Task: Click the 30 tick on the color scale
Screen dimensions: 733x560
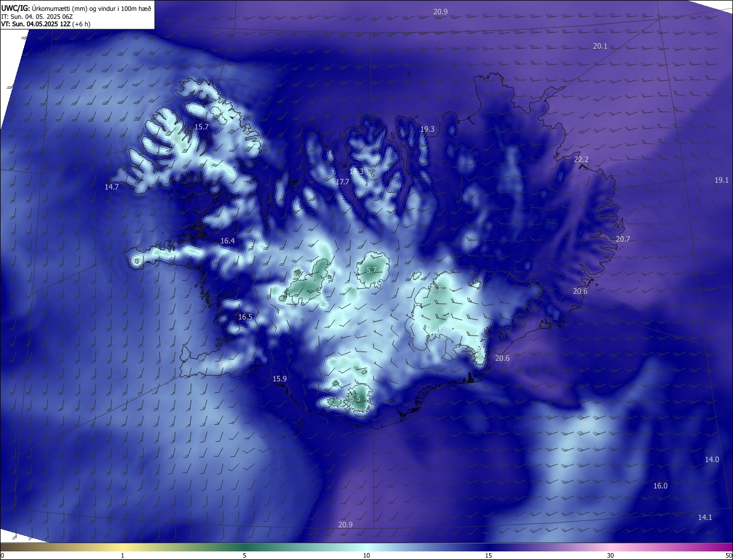Action: point(610,555)
